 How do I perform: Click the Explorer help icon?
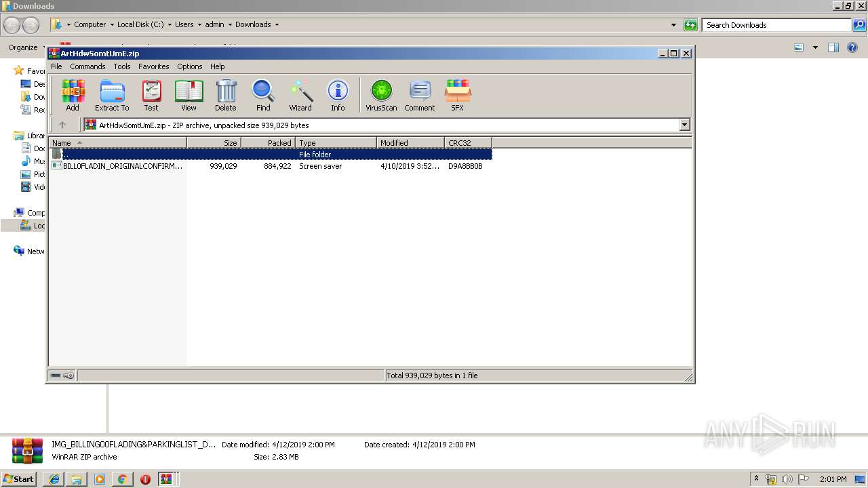(852, 47)
